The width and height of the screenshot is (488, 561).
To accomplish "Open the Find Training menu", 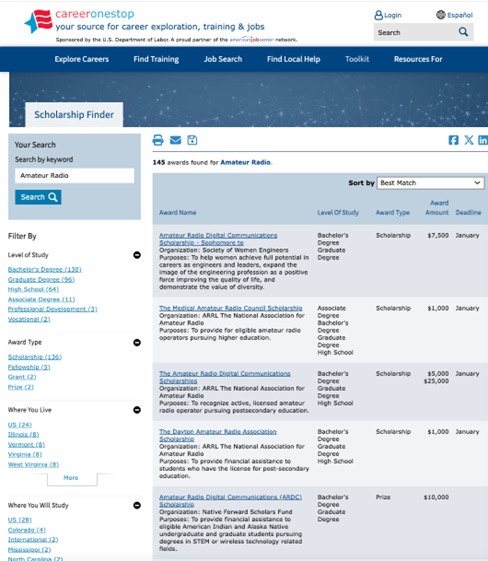I will pyautogui.click(x=156, y=59).
